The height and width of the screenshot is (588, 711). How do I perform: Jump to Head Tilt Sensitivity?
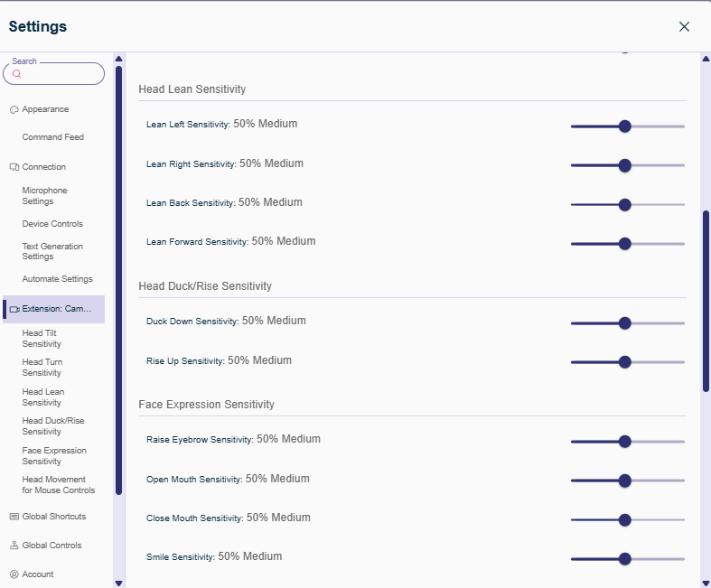point(42,338)
